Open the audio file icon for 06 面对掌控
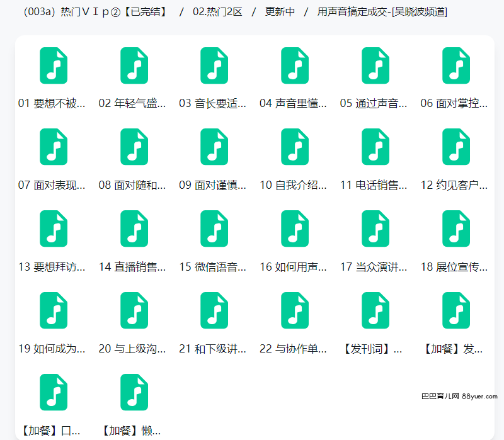 (456, 65)
